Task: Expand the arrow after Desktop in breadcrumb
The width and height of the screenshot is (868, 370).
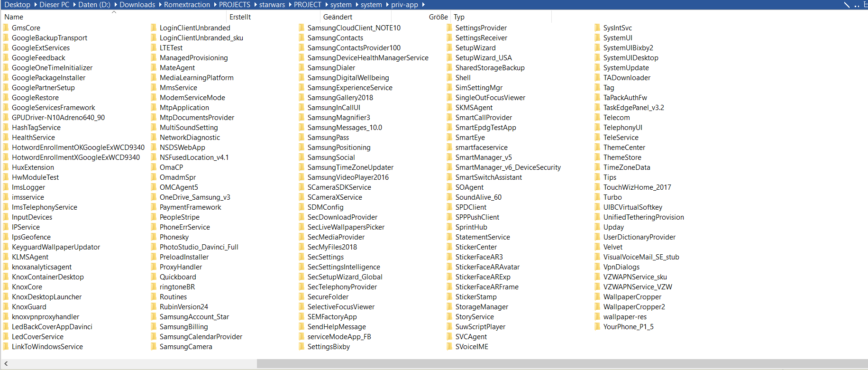Action: [x=35, y=5]
